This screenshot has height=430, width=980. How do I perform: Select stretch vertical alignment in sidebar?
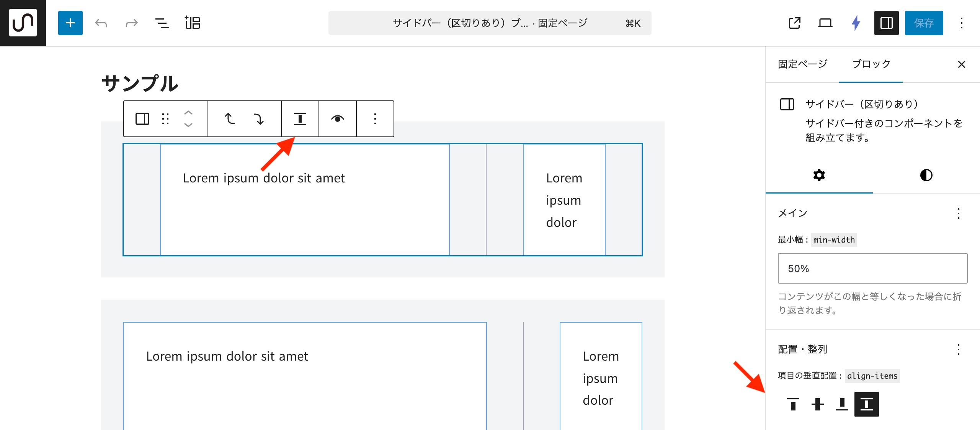tap(866, 404)
